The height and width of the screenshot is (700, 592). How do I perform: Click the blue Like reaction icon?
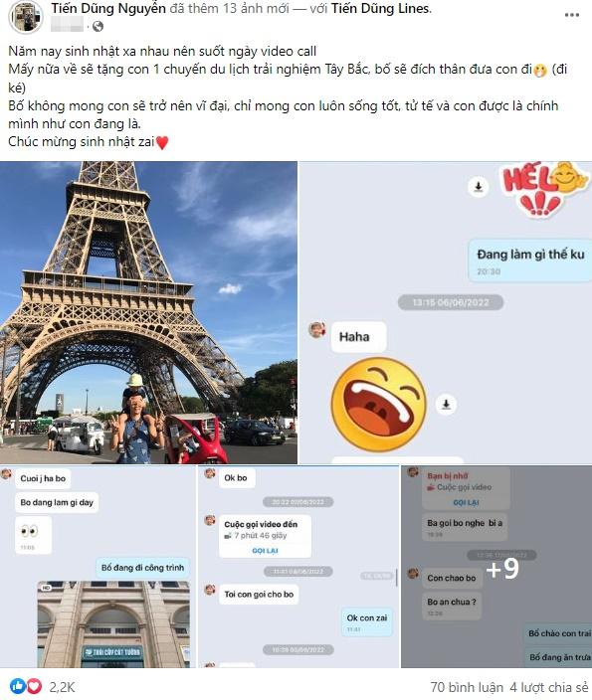[18, 686]
